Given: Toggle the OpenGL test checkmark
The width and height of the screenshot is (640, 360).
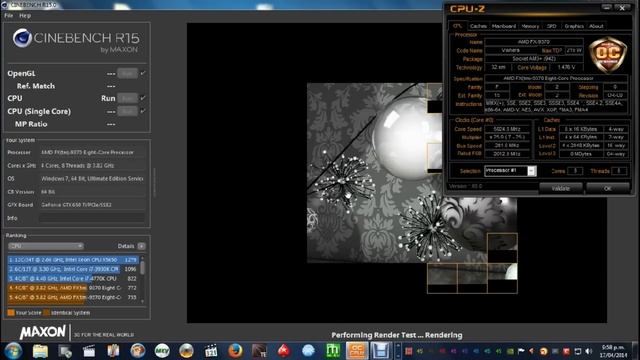Looking at the screenshot, I should pos(143,73).
